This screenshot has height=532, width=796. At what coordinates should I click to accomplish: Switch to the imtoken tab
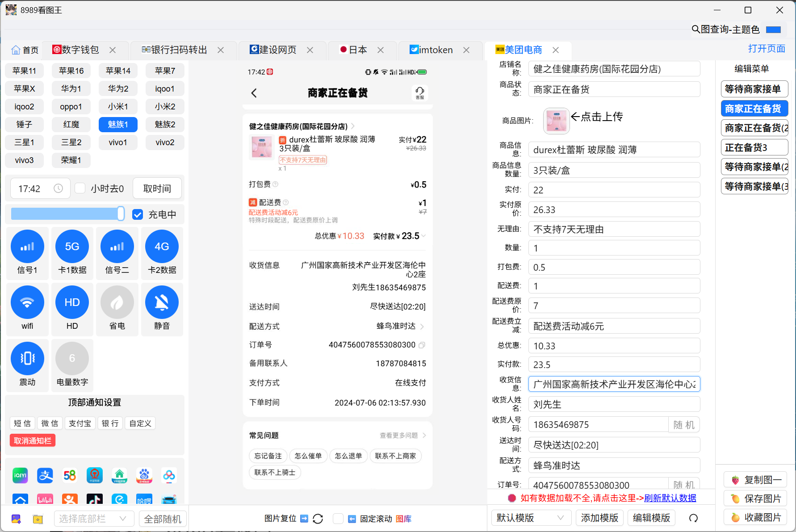[431, 50]
